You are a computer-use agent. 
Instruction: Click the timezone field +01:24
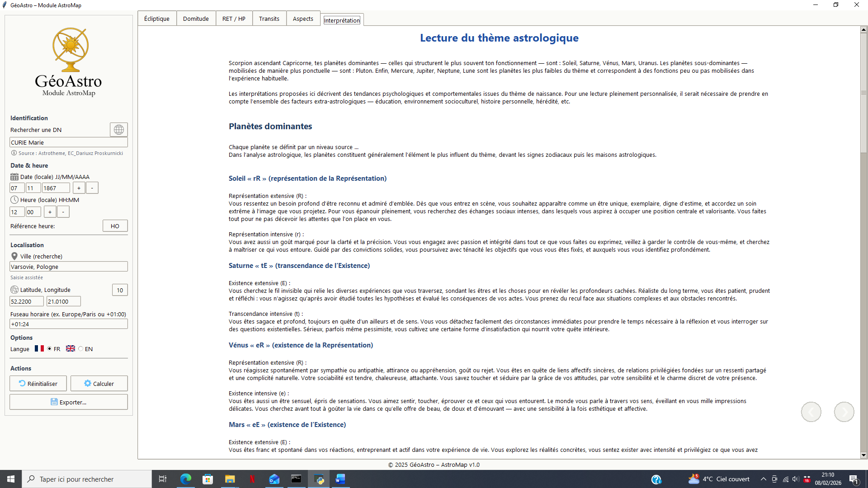click(69, 324)
